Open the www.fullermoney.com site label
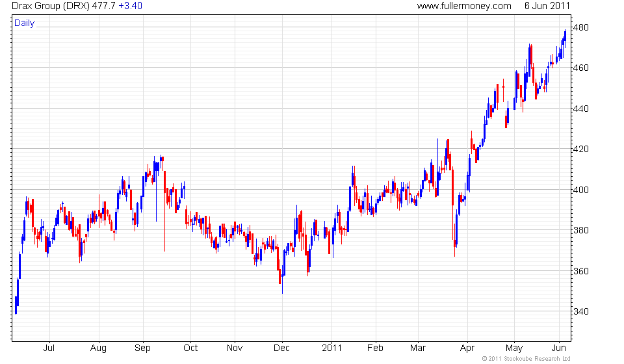Viewport: 624px width, 364px height. pyautogui.click(x=464, y=6)
